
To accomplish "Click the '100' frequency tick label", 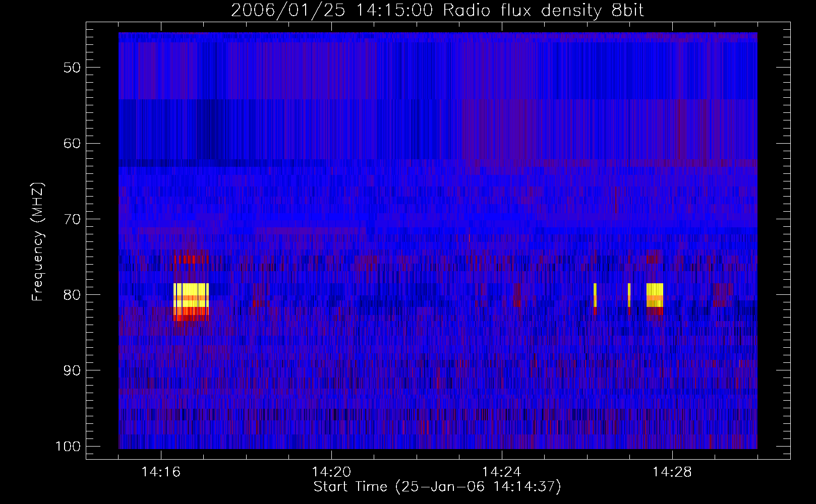I will [x=68, y=447].
